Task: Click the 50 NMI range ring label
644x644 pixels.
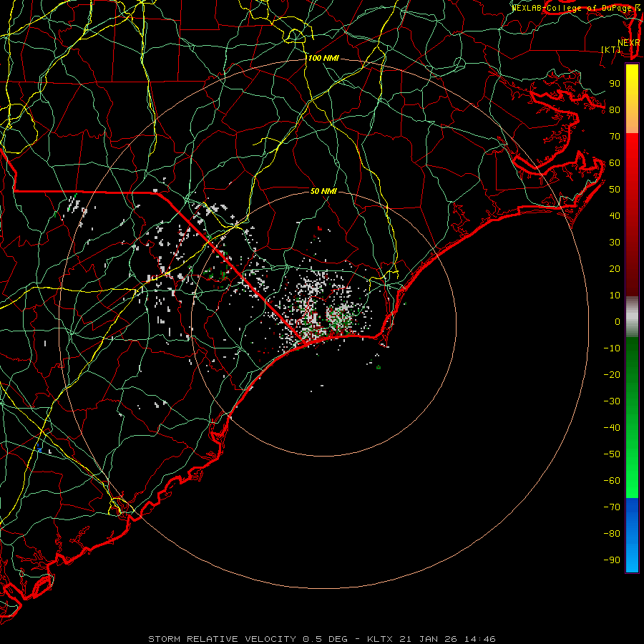Action: pos(323,191)
